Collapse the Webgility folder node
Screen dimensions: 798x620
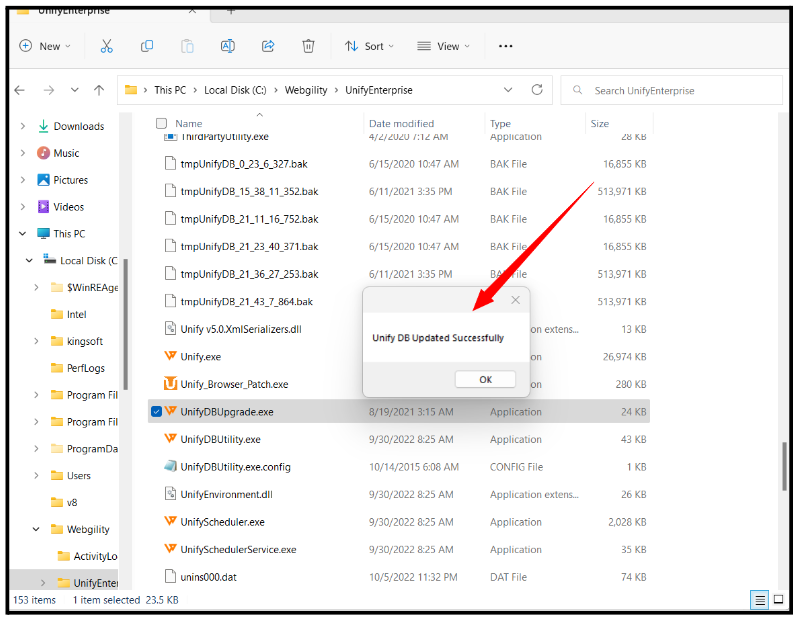tap(36, 529)
